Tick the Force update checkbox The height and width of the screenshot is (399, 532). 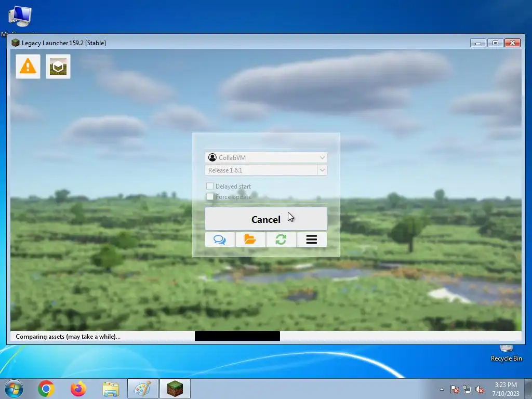coord(210,196)
